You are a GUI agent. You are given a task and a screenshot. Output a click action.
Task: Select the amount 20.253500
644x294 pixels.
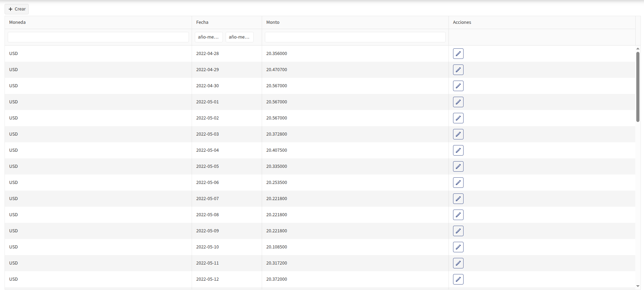tap(276, 183)
